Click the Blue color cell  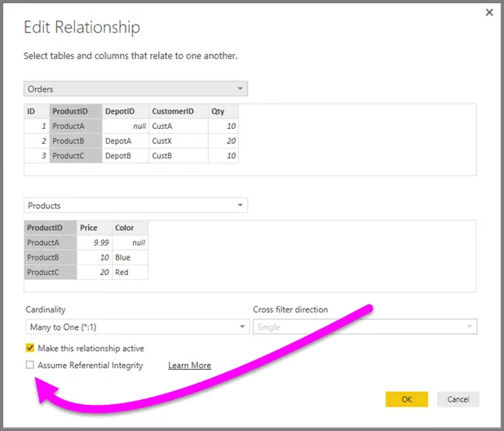pyautogui.click(x=130, y=257)
